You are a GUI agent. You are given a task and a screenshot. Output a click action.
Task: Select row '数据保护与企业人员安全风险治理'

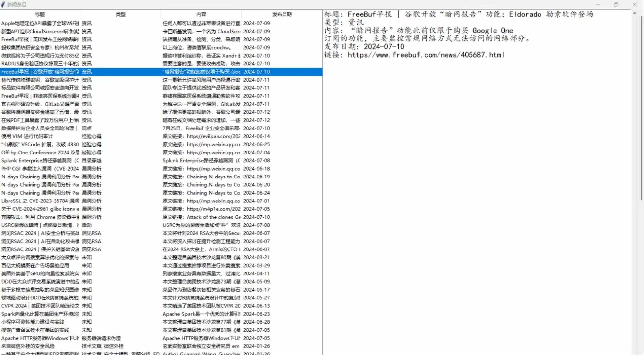click(161, 128)
